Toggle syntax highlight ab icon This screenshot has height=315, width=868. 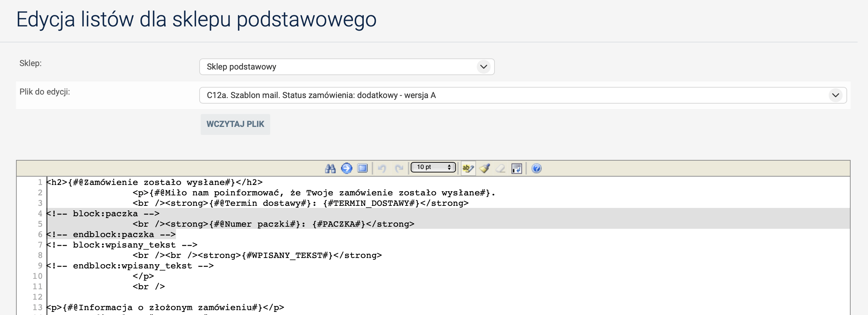coord(468,169)
